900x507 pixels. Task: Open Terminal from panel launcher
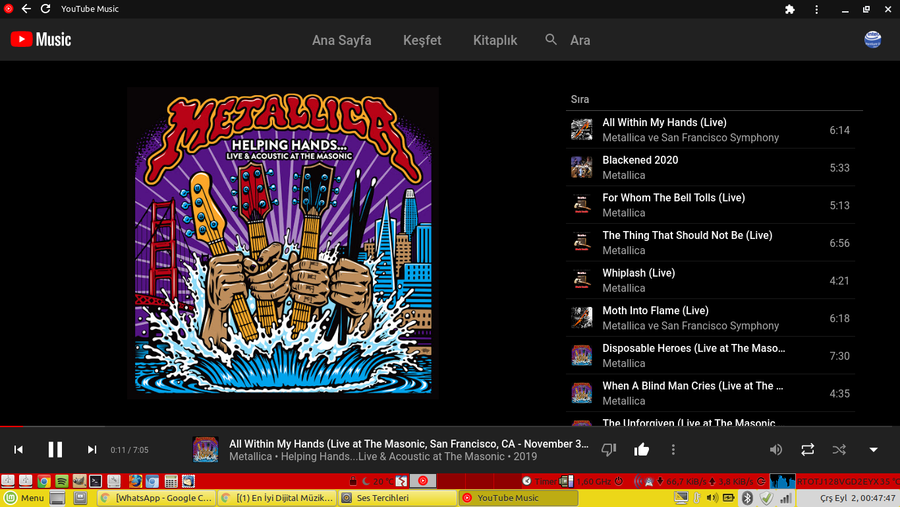(x=96, y=481)
